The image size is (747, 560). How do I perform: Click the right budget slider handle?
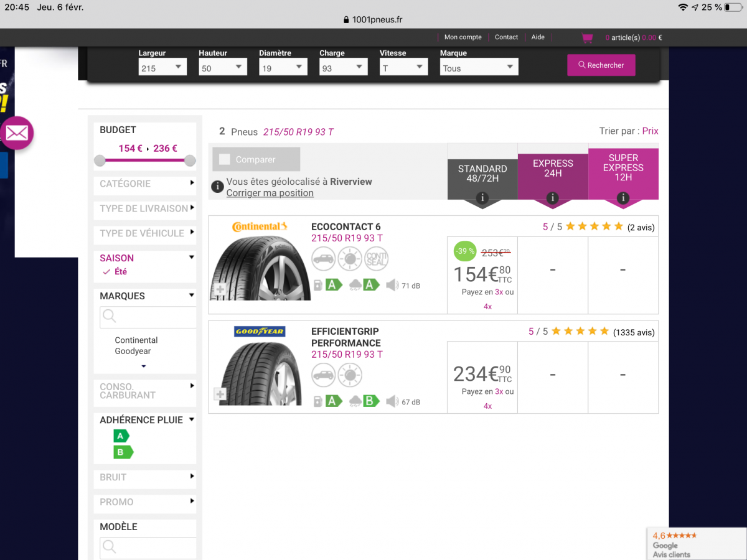pyautogui.click(x=190, y=161)
